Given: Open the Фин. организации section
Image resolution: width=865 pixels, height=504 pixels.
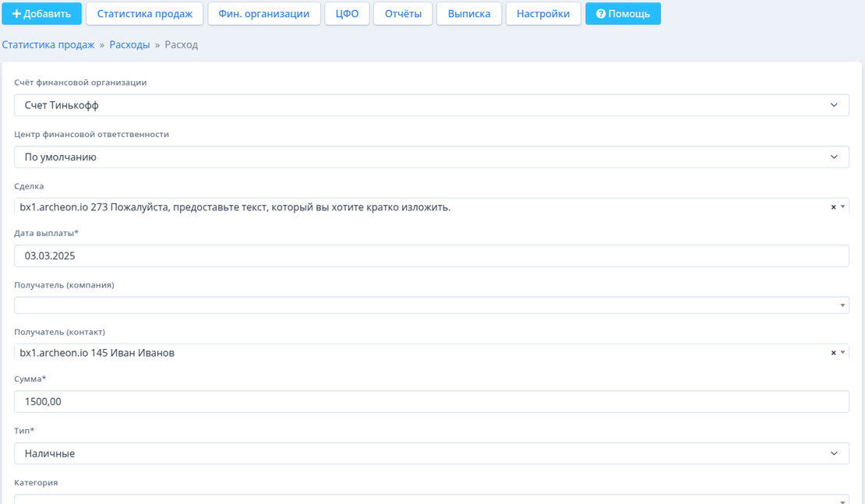Looking at the screenshot, I should (x=264, y=13).
